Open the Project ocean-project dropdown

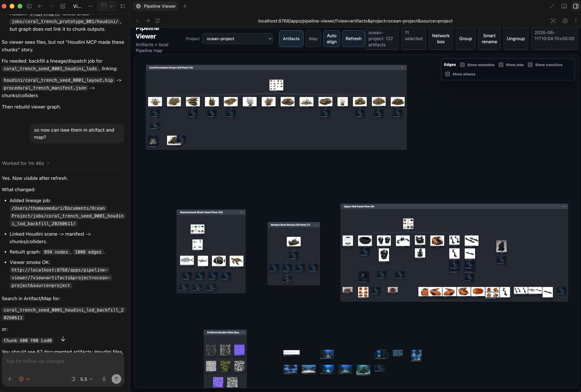[237, 39]
